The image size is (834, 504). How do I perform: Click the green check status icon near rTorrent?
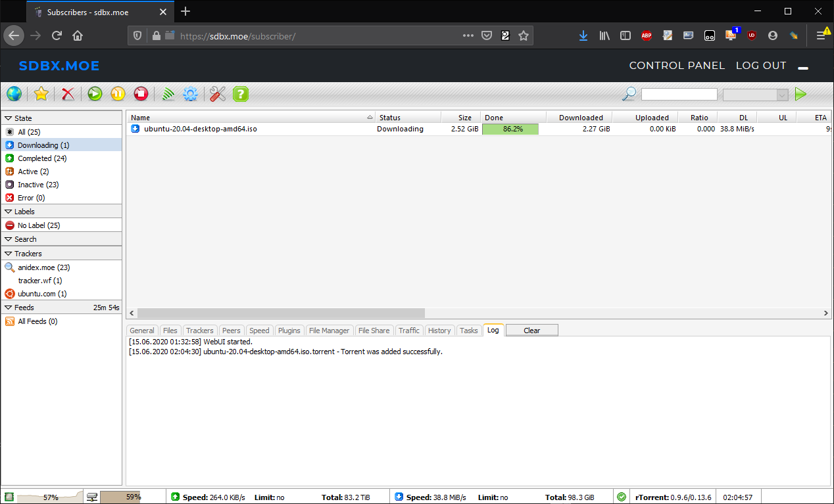(x=622, y=497)
